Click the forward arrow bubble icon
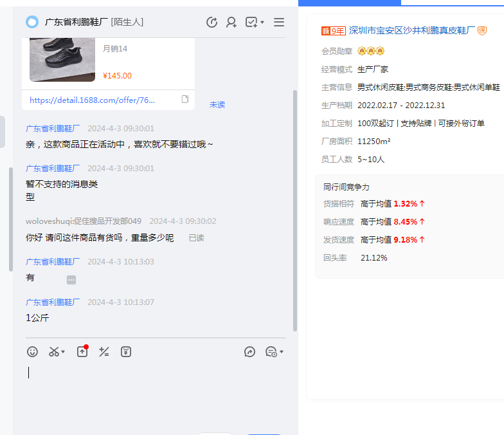This screenshot has width=504, height=435. [x=250, y=352]
